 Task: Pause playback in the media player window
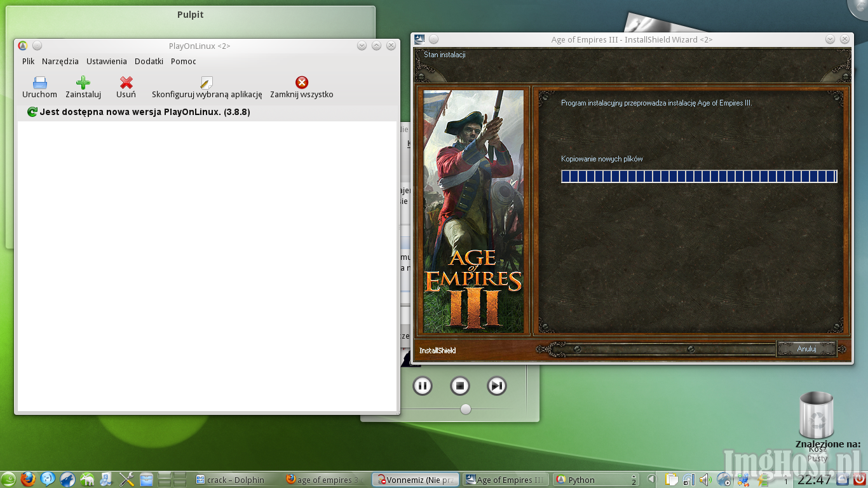[x=423, y=386]
